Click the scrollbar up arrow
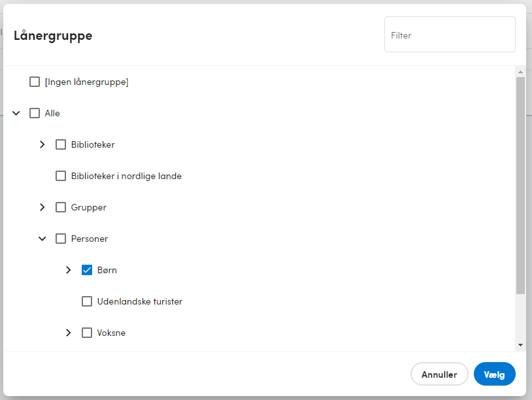 tap(520, 72)
